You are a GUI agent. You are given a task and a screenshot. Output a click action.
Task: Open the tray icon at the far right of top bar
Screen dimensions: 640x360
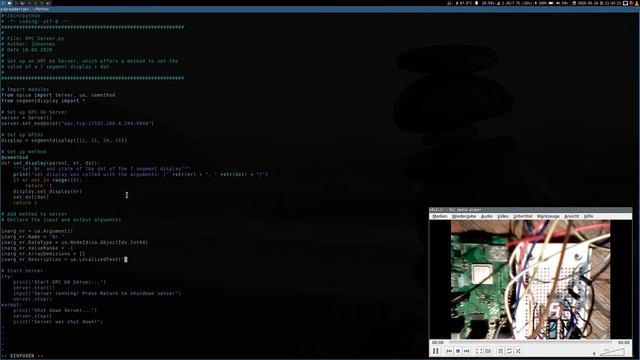point(637,3)
